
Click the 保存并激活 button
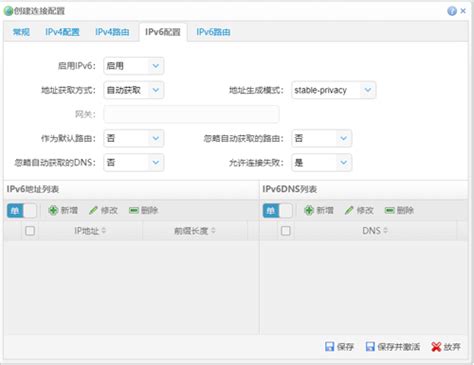pyautogui.click(x=393, y=347)
